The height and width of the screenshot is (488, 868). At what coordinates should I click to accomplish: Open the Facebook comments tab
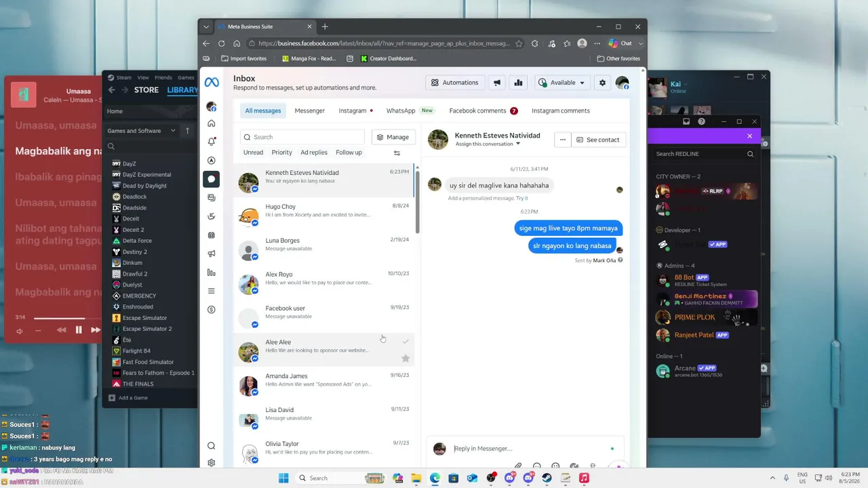(x=484, y=110)
